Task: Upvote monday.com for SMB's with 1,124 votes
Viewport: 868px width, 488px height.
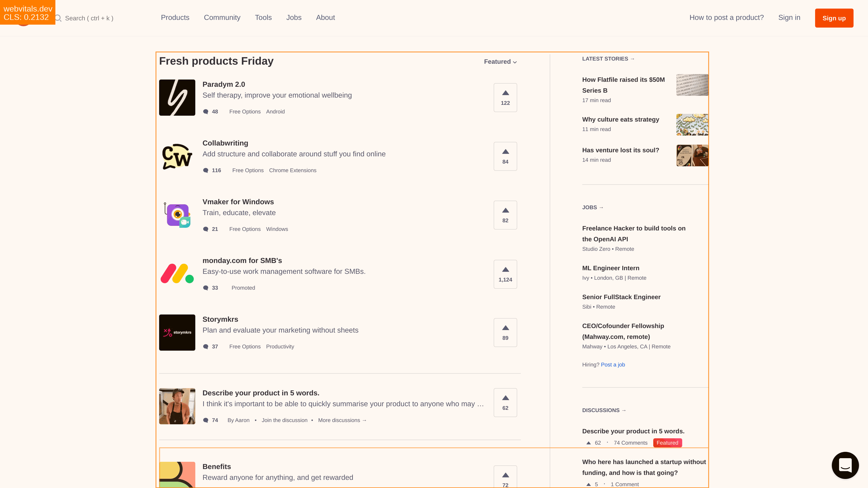Action: [x=505, y=274]
